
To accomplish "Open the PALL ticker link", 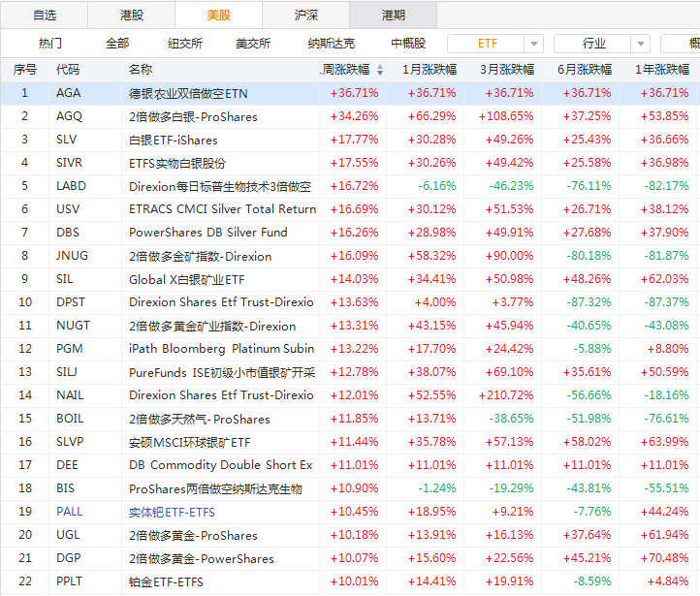I will [69, 512].
